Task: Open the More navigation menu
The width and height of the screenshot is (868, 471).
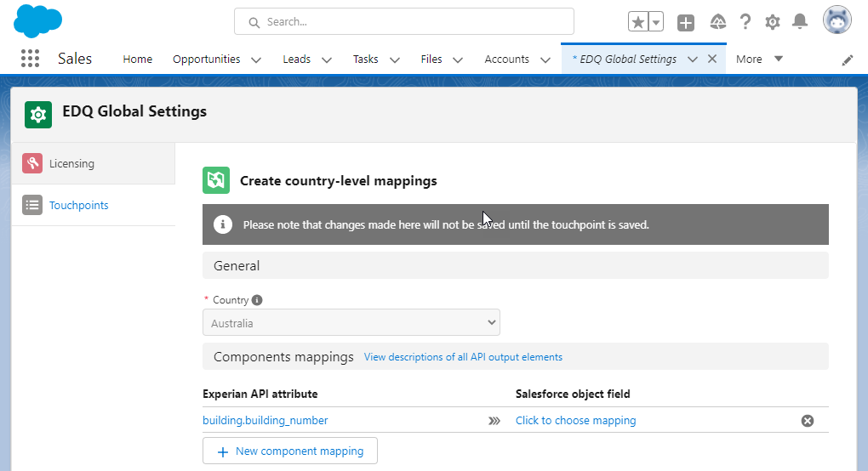Action: 759,60
